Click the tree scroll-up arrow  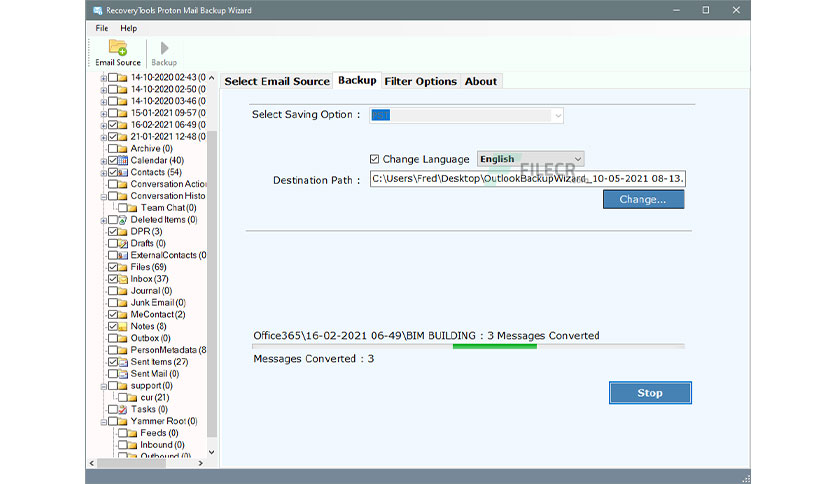[x=212, y=78]
